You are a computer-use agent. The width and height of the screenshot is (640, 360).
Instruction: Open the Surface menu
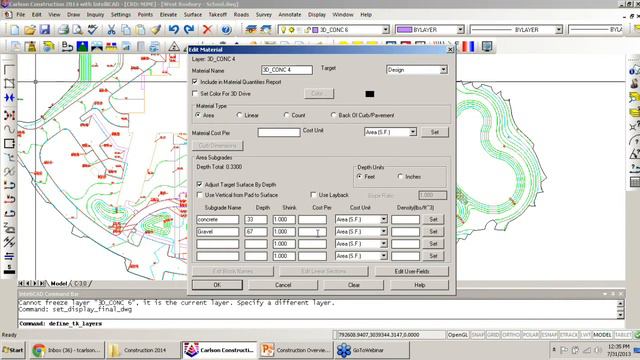point(193,15)
